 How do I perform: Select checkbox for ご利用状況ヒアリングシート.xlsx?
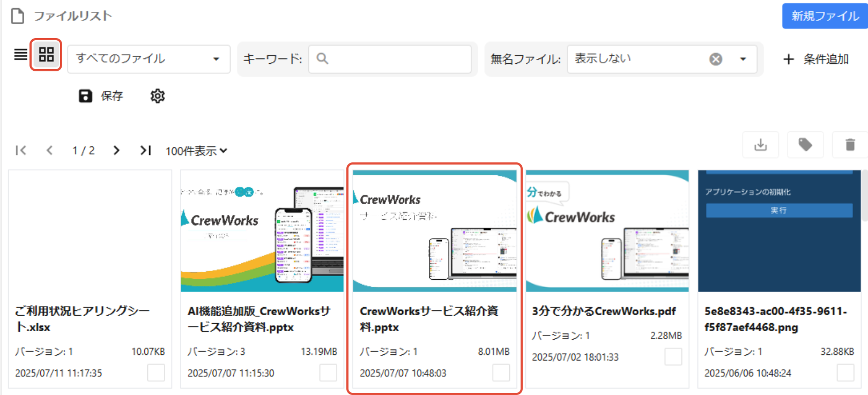(x=156, y=372)
